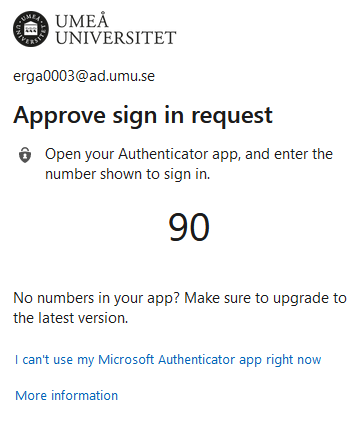
Task: Click the Umeå University circular seal logo
Action: coord(31,29)
